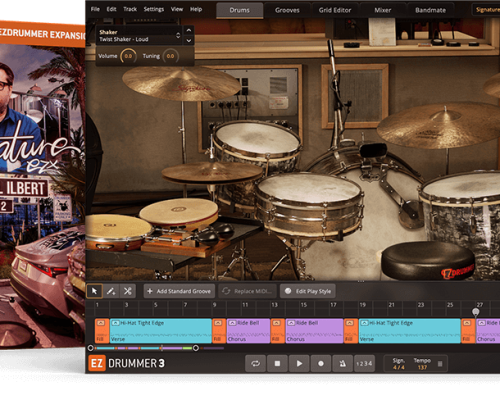Click the EZ Drummer 3 logo
This screenshot has height=400, width=500.
(126, 363)
